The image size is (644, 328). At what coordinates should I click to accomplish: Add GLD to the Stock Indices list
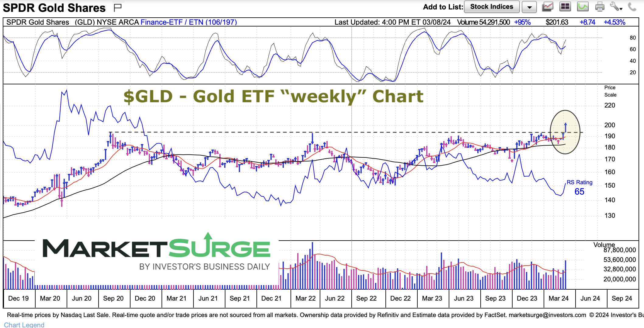[492, 7]
